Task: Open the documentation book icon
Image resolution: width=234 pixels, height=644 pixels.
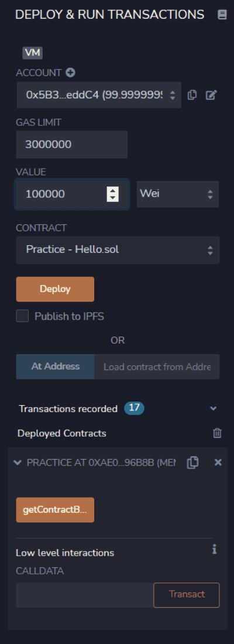Action: [222, 15]
